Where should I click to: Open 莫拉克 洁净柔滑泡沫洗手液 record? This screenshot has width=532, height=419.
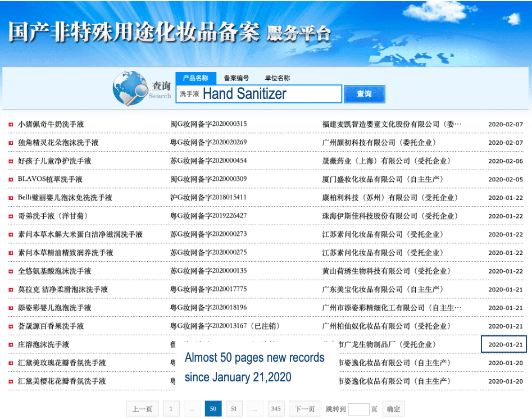[x=63, y=289]
